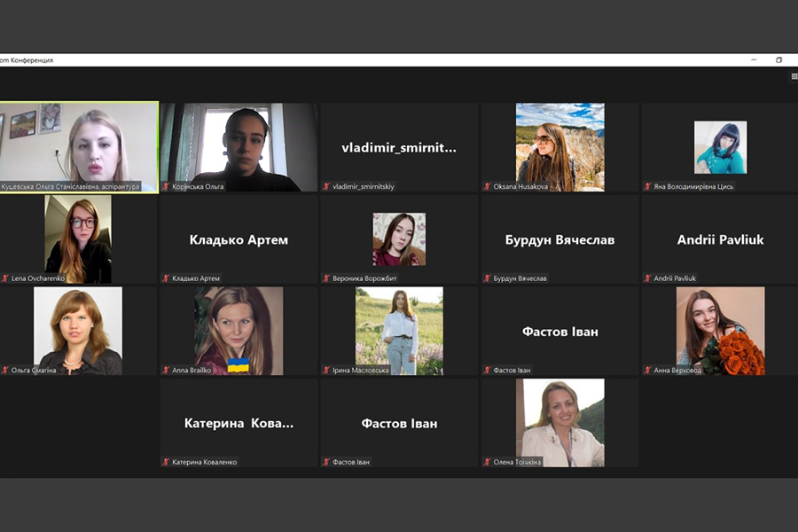
Task: Click Яна Володимирівна Цись profile picture
Action: 720,147
